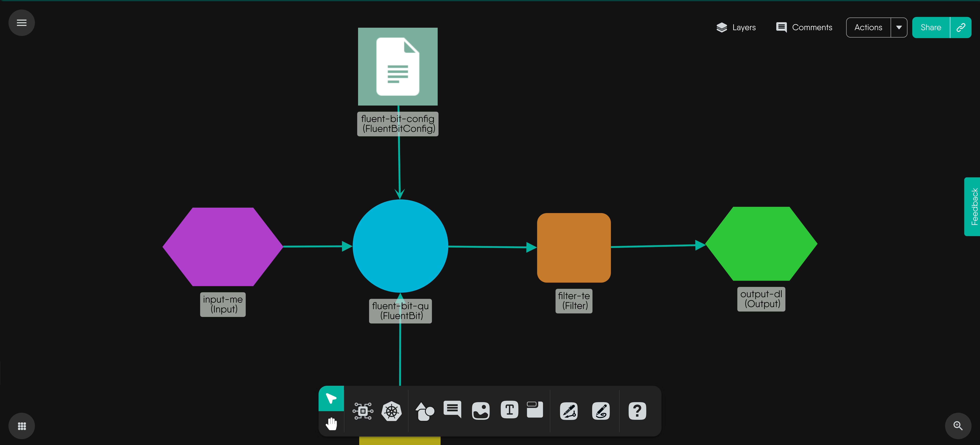Switch to the hand pan tool
The width and height of the screenshot is (980, 445).
(x=331, y=423)
